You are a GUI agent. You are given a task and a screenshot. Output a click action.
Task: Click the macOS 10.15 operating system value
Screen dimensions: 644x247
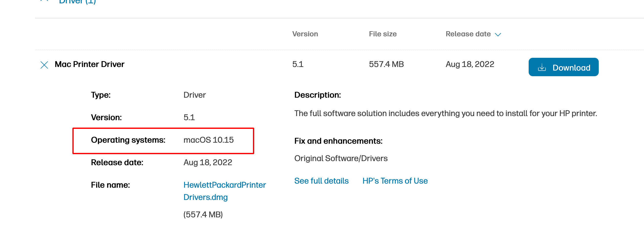click(x=208, y=140)
